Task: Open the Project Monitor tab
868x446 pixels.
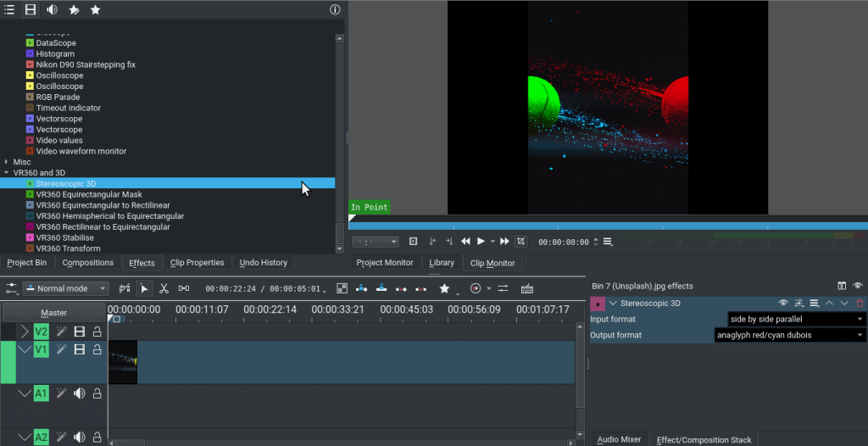Action: (x=385, y=263)
